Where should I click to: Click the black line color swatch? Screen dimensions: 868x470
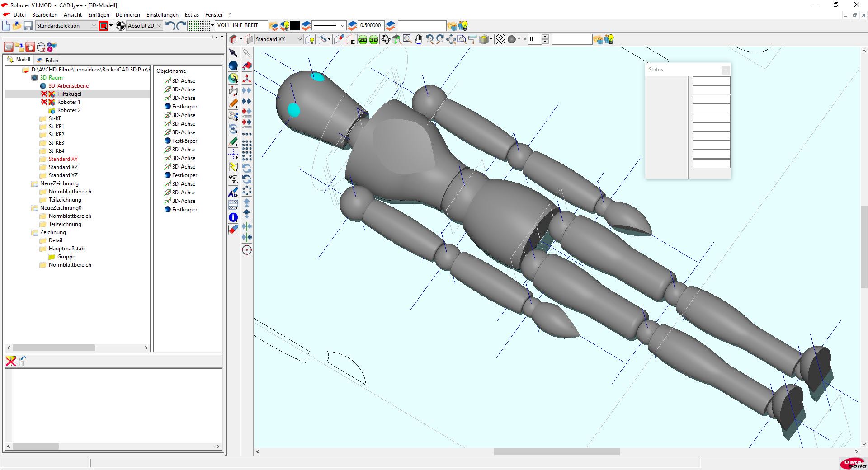click(x=295, y=26)
